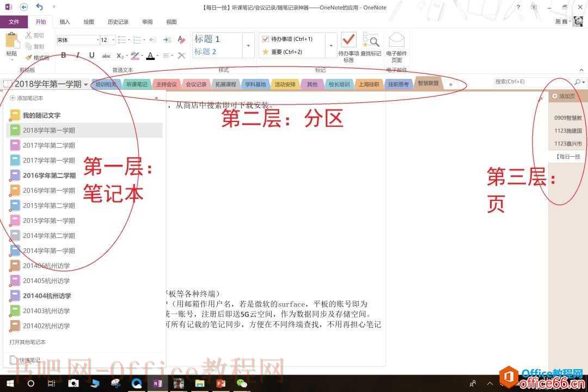Click the Cut scissors command
This screenshot has height=392, width=588.
pos(34,35)
